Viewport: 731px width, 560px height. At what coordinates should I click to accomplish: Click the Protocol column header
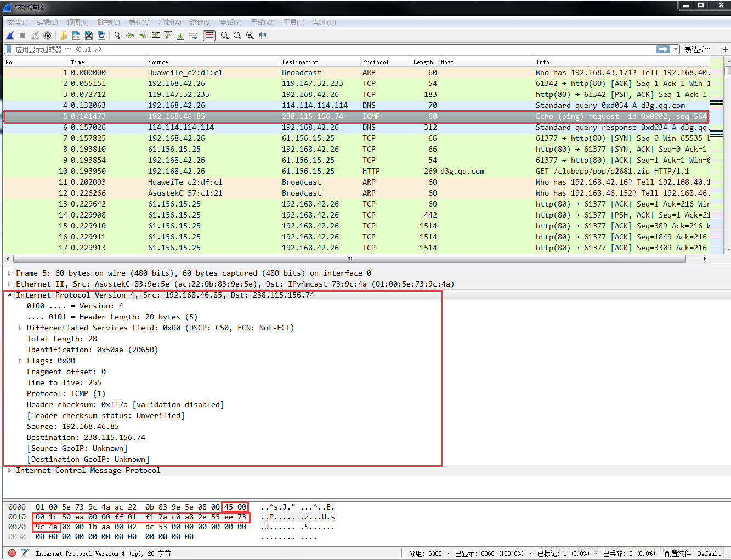coord(376,62)
